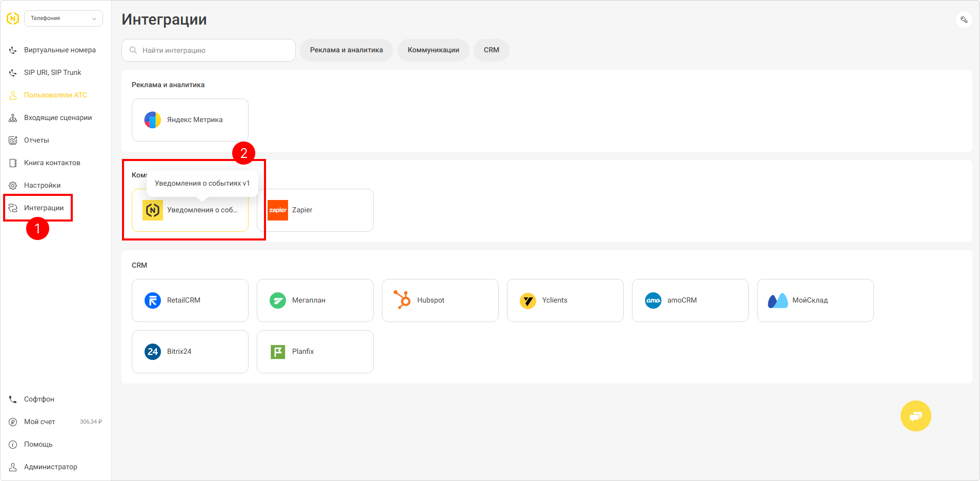980x481 pixels.
Task: Filter by Реклама и аналитика
Action: (x=346, y=50)
